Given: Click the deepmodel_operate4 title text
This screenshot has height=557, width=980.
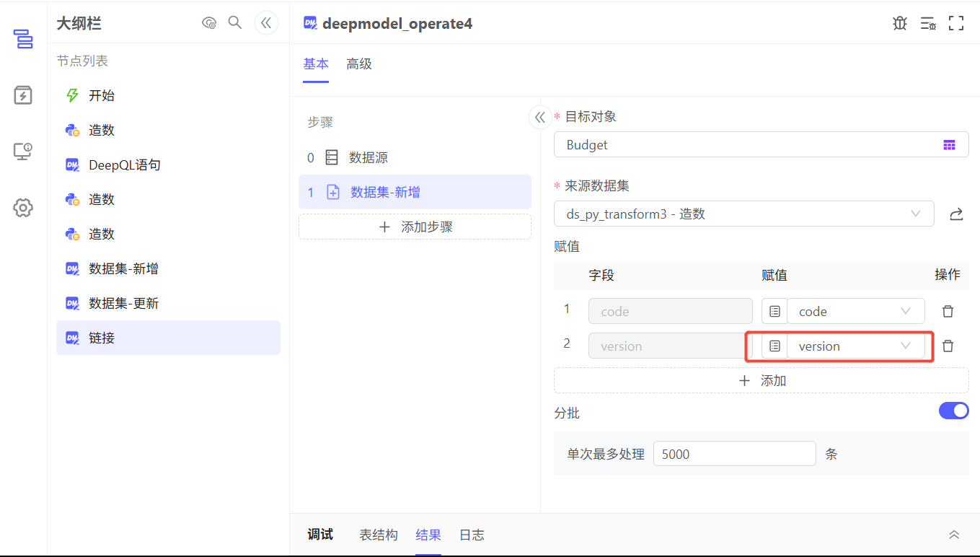Looking at the screenshot, I should point(397,23).
